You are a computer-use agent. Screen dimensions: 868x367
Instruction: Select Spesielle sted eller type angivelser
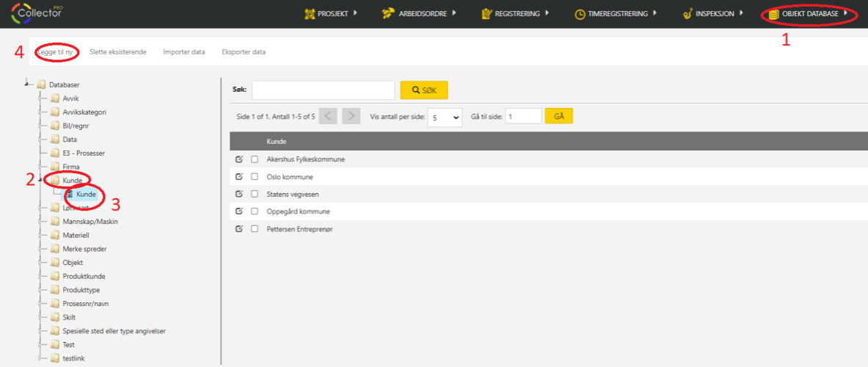click(x=114, y=331)
